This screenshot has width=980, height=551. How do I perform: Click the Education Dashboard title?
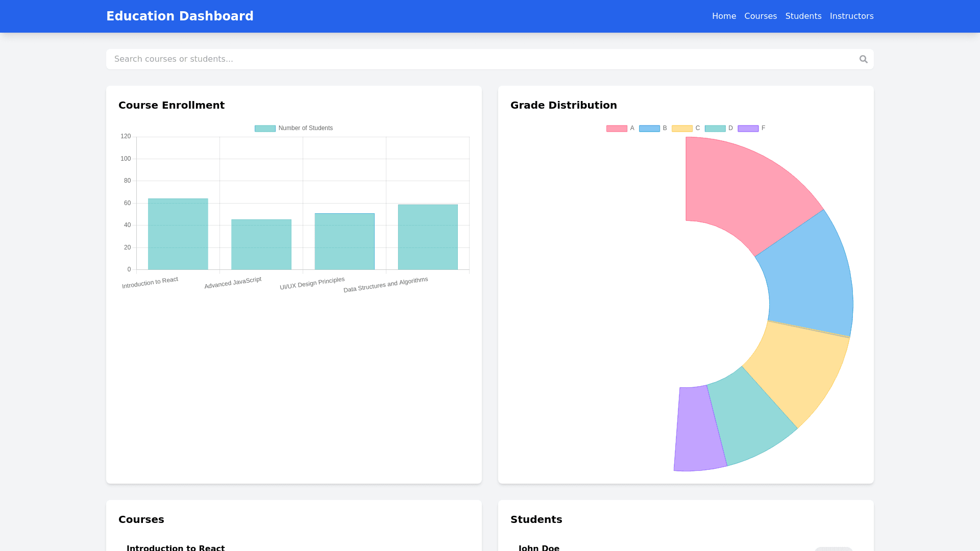click(x=180, y=16)
